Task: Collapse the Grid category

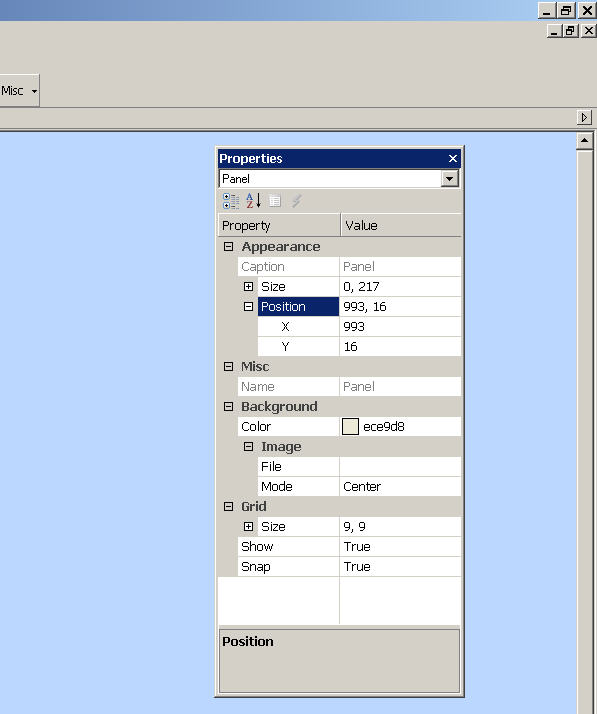Action: pos(229,506)
